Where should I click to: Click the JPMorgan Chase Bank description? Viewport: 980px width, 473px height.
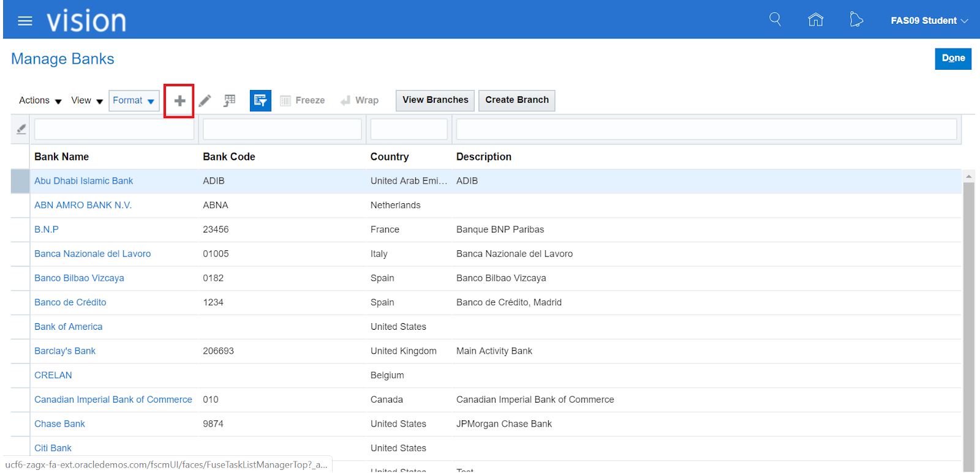pos(503,424)
